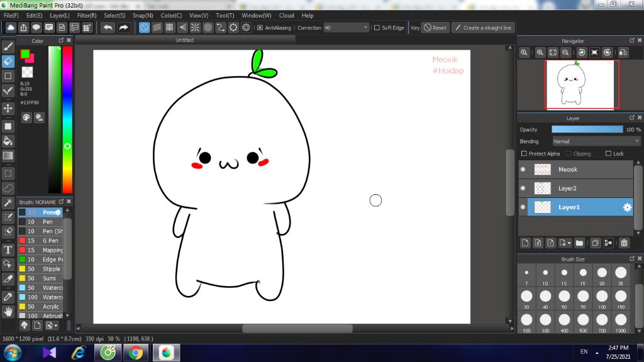
Task: Click the Create a straight line button
Action: (x=484, y=28)
